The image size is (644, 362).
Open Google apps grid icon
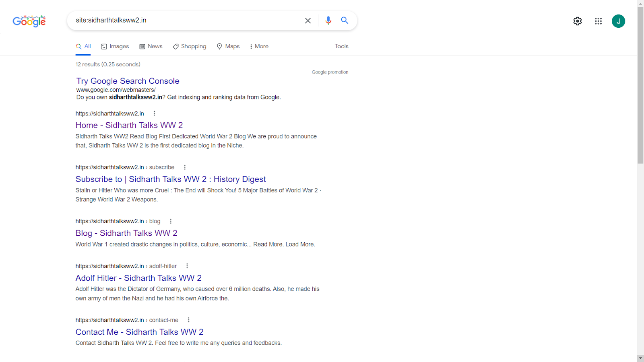[x=599, y=21]
